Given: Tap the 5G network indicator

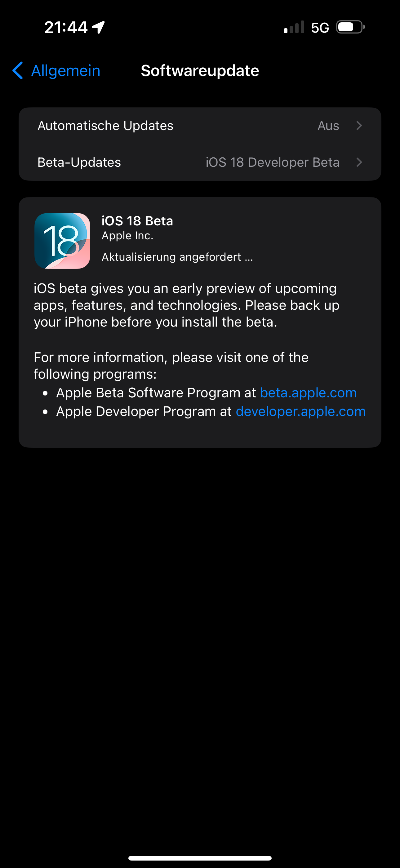Looking at the screenshot, I should (x=320, y=28).
